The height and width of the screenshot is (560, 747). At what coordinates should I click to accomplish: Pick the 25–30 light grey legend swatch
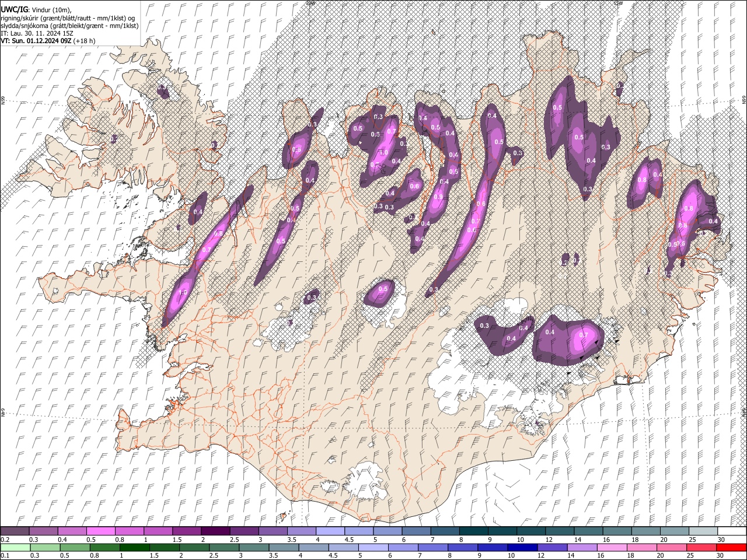pos(704,531)
